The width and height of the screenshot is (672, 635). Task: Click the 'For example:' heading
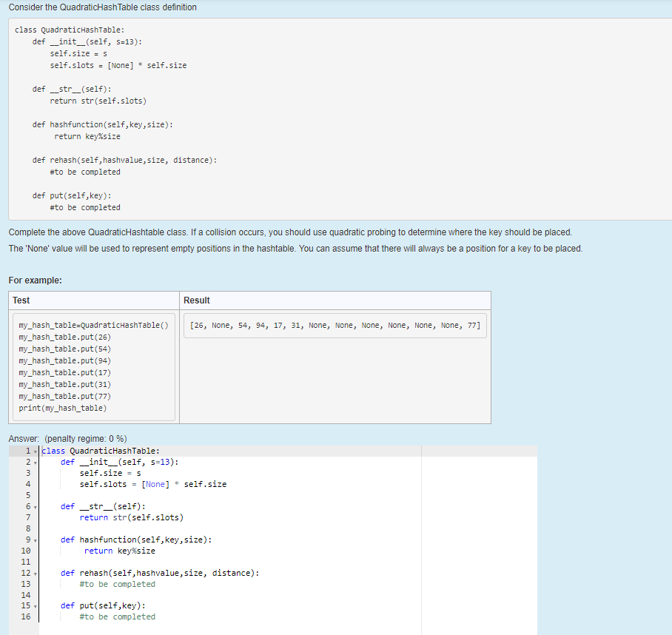(x=35, y=280)
